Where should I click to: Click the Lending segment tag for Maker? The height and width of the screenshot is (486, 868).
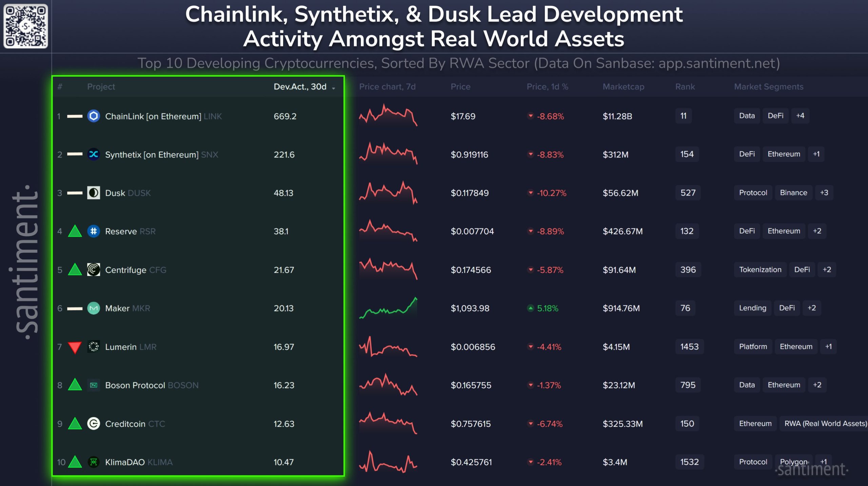(x=752, y=308)
